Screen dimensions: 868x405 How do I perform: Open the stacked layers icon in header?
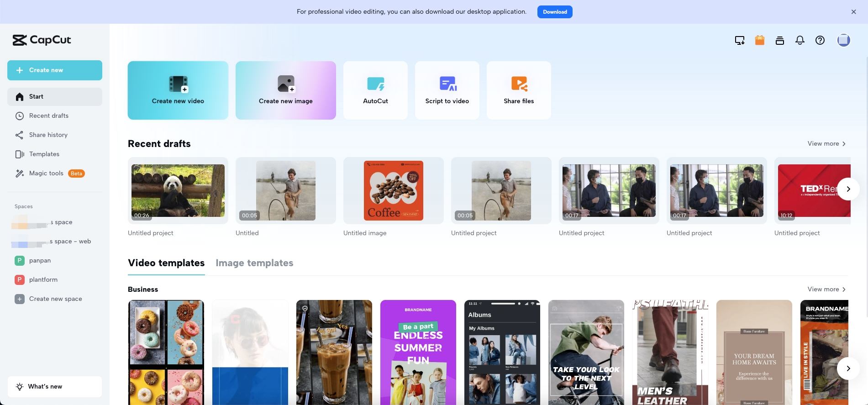point(780,41)
